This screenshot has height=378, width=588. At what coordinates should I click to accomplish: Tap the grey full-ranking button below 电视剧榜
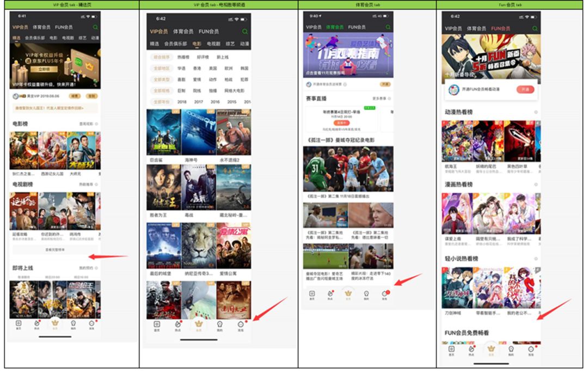[55, 249]
